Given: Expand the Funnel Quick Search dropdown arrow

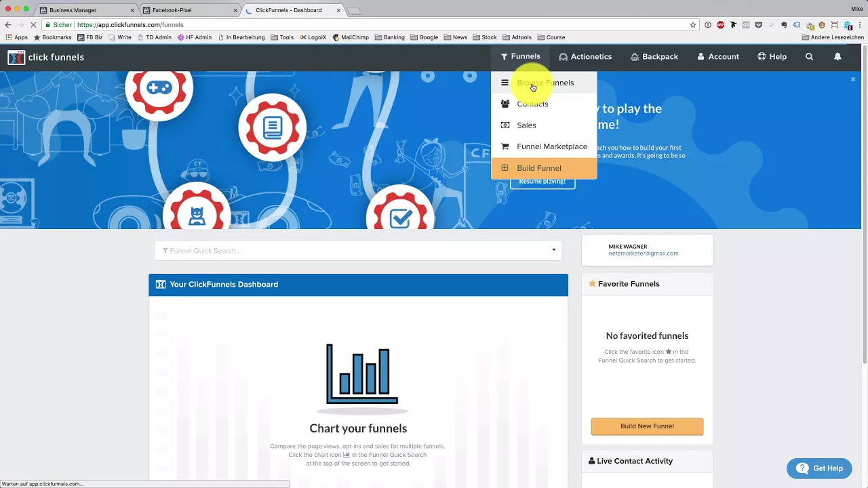Looking at the screenshot, I should point(554,250).
